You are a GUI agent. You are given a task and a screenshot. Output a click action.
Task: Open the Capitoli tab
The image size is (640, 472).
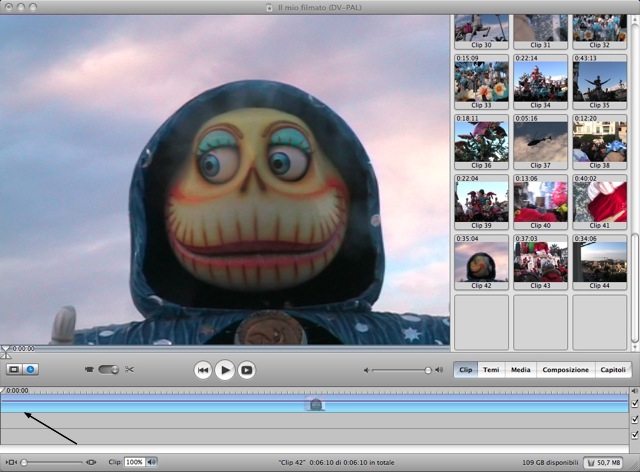pos(613,370)
